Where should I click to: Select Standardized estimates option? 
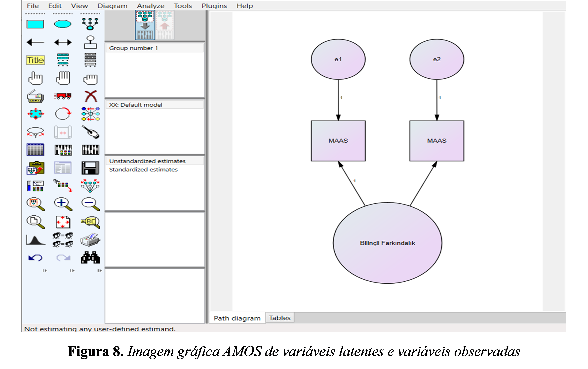[143, 170]
